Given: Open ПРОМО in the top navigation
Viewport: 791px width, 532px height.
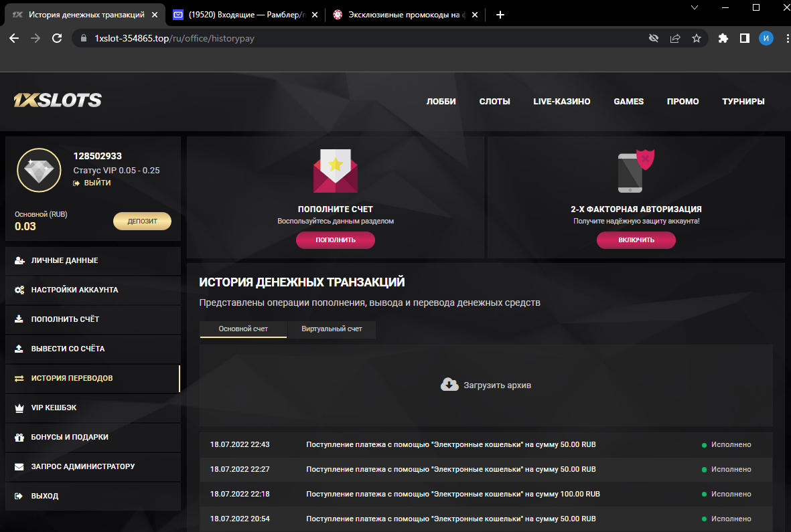Looking at the screenshot, I should point(682,101).
